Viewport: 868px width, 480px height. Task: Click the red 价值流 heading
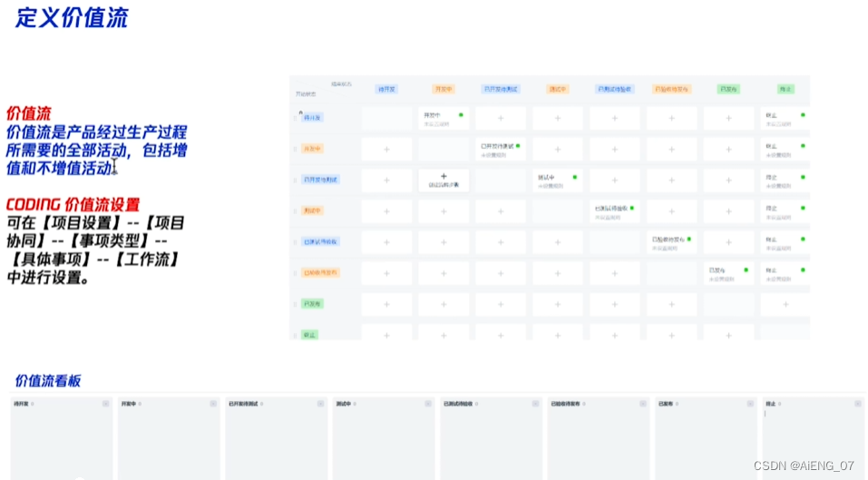point(29,113)
